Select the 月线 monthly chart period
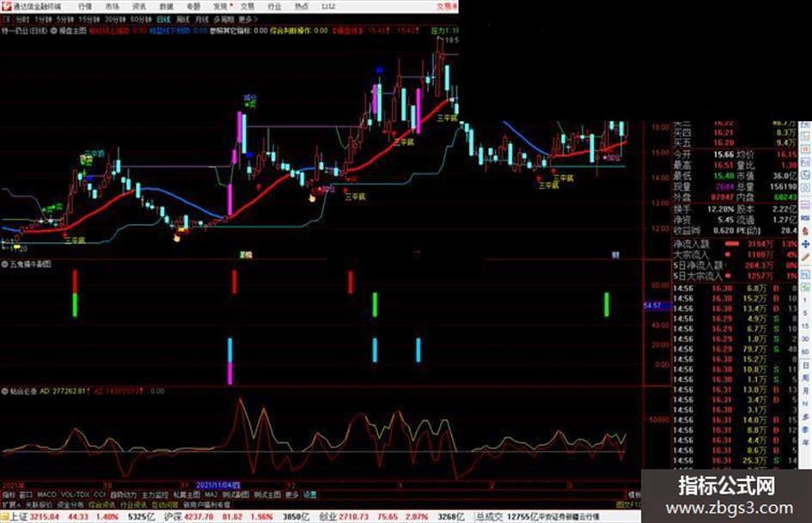The width and height of the screenshot is (812, 523). coord(201,20)
